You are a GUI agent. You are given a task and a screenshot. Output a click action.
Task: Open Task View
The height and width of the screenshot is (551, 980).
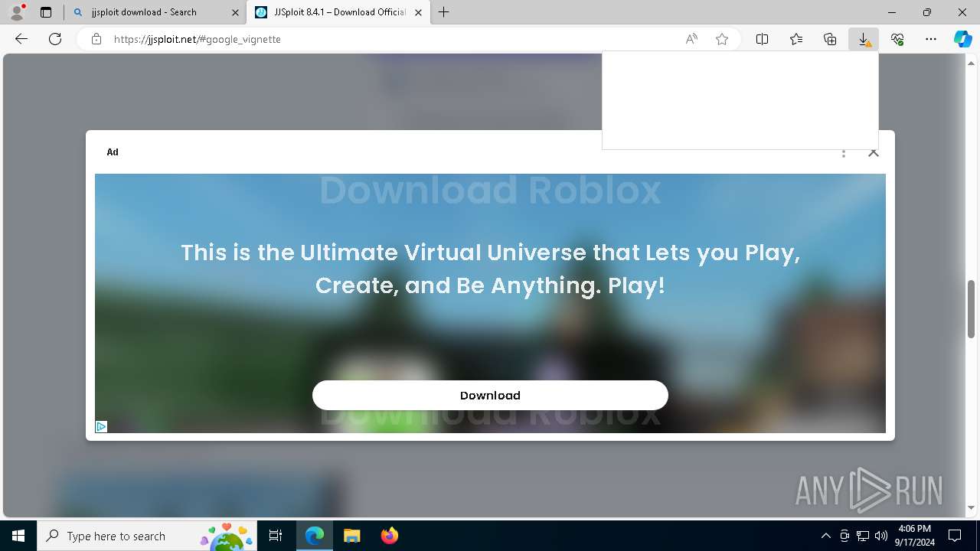pos(276,536)
